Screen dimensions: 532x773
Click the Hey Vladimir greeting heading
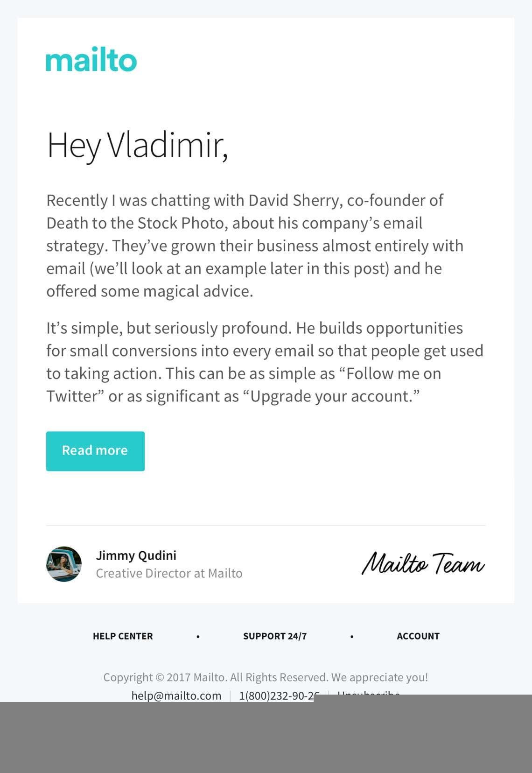click(138, 145)
